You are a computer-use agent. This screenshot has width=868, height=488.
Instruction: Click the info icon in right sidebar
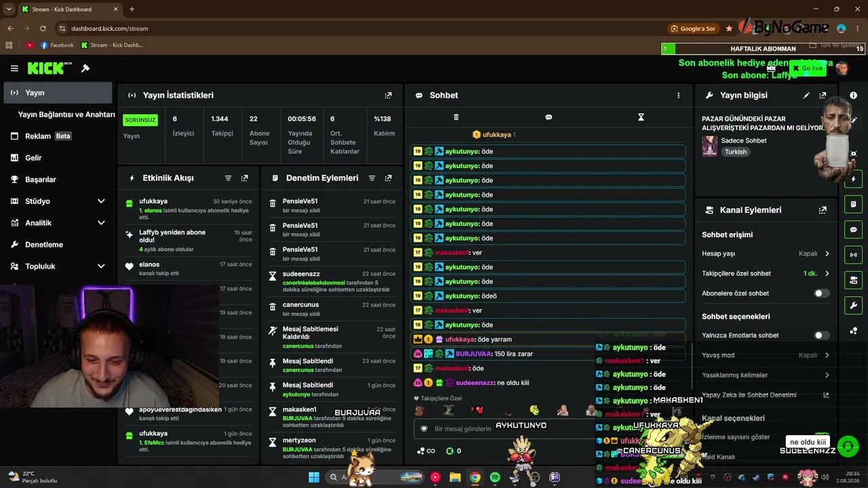coord(853,96)
